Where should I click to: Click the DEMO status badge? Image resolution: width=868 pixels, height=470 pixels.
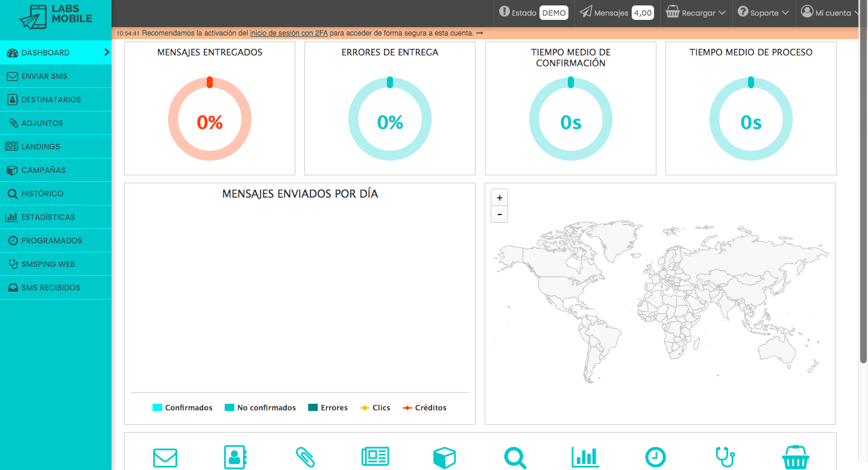pyautogui.click(x=554, y=13)
